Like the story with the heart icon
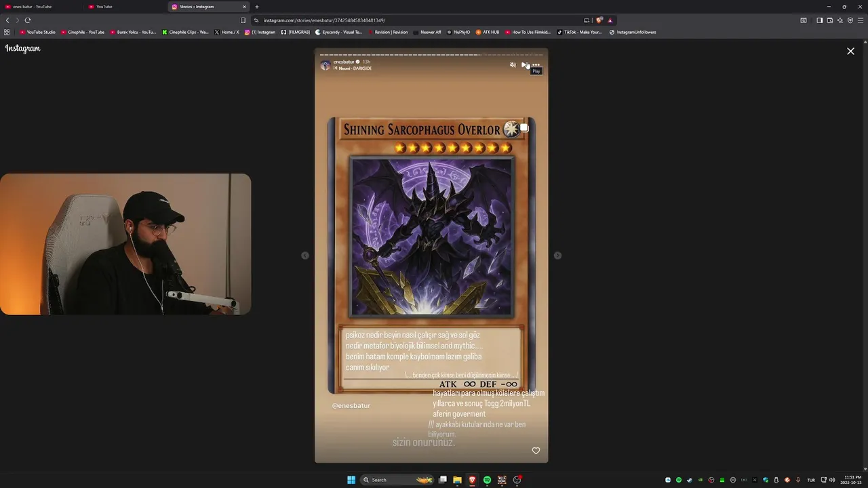The width and height of the screenshot is (868, 488). (x=536, y=451)
